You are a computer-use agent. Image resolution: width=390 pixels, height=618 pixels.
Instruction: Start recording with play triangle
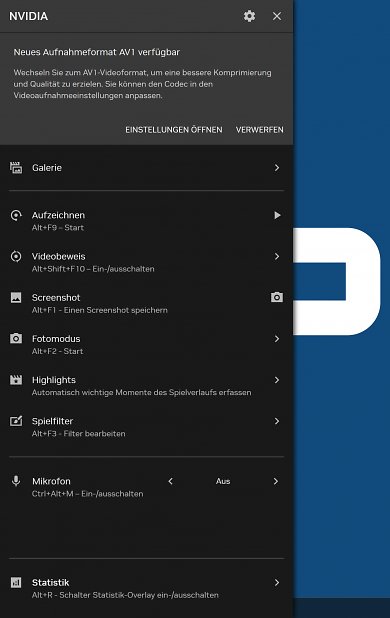[277, 215]
